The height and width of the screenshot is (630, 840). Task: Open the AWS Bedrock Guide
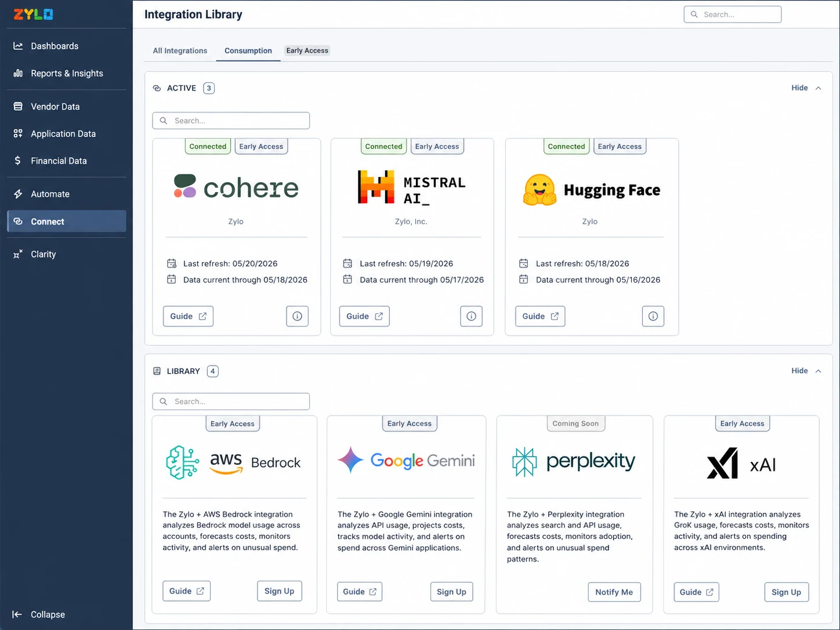pos(186,591)
